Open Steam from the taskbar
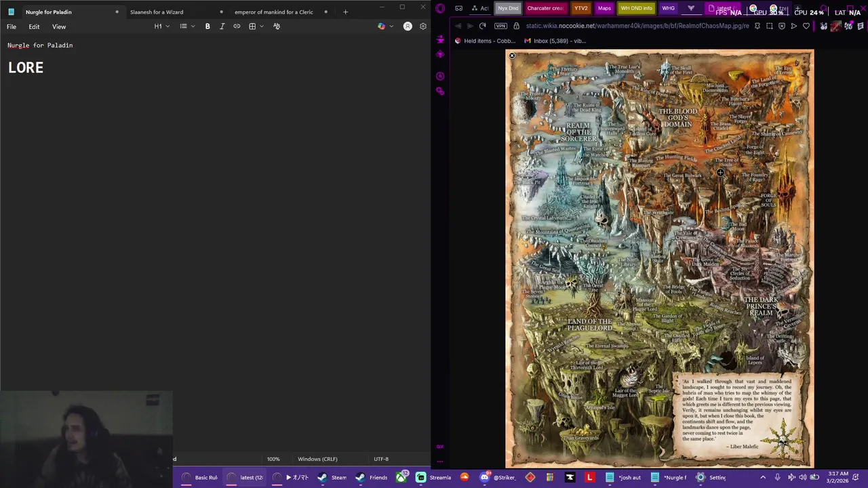868x488 pixels. pyautogui.click(x=332, y=477)
